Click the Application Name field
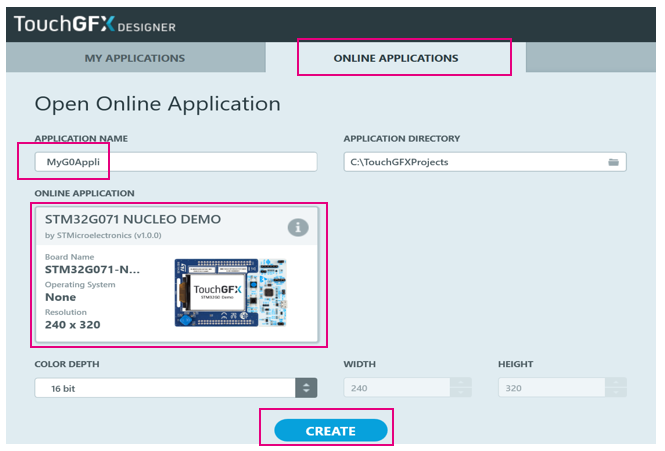 point(176,162)
